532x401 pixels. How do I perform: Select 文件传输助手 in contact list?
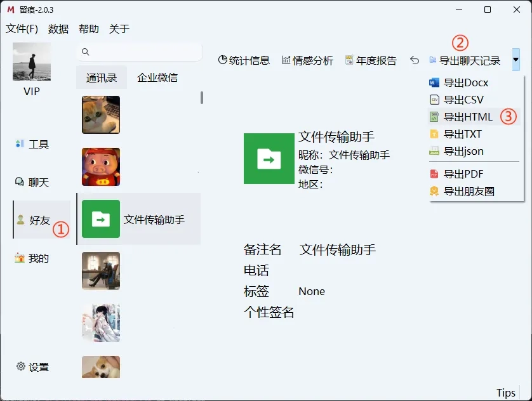[x=139, y=219]
